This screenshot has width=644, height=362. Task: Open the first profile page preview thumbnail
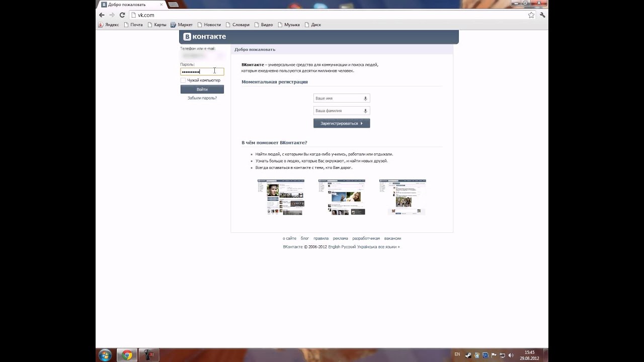coord(281,197)
